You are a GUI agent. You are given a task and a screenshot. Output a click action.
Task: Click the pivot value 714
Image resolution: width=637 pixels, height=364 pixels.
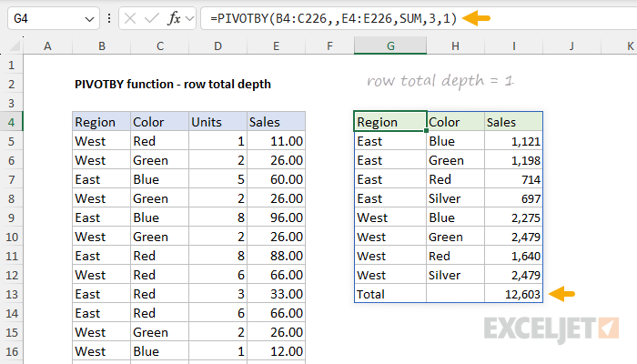[x=513, y=179]
